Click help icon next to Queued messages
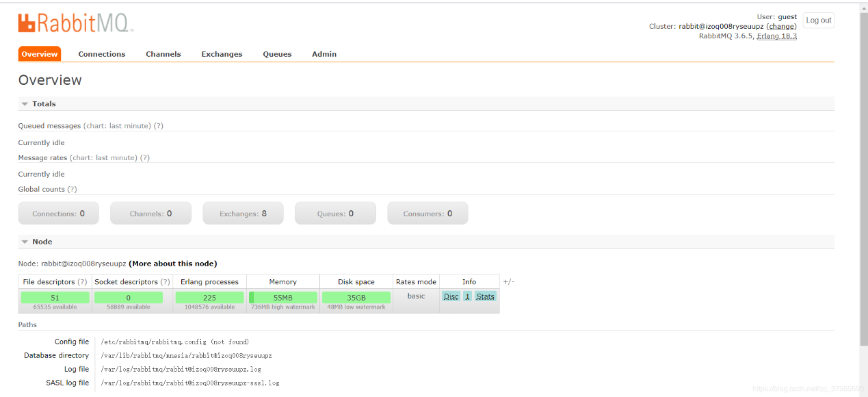The height and width of the screenshot is (397, 868). [158, 126]
